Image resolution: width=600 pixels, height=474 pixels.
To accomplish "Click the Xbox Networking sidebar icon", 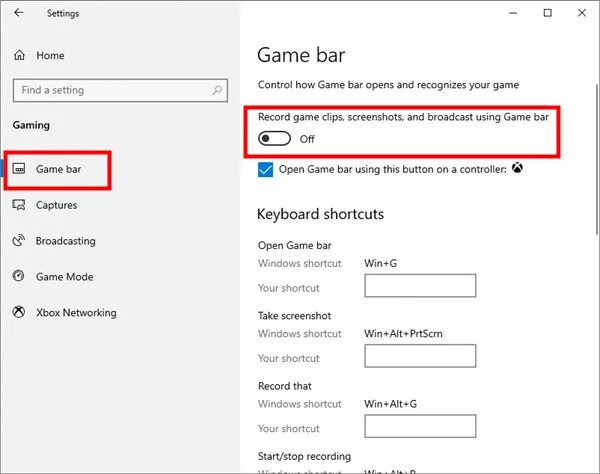I will 19,312.
